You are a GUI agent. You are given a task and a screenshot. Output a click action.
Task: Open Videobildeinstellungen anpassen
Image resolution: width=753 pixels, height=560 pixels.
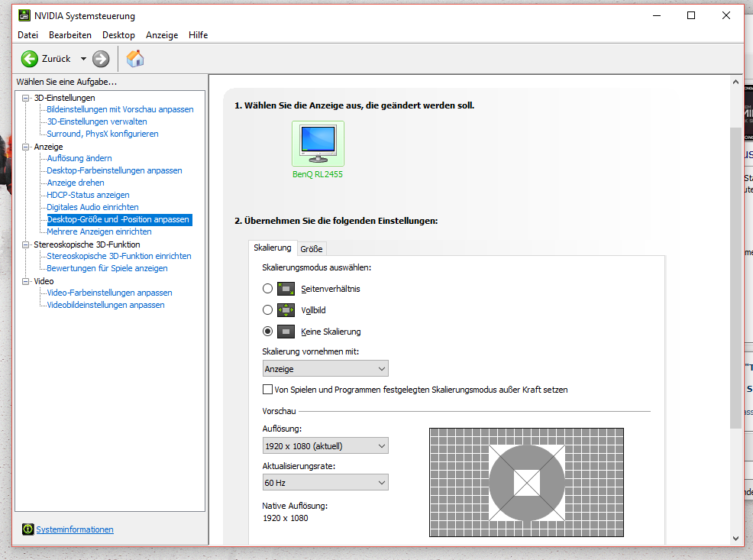105,305
